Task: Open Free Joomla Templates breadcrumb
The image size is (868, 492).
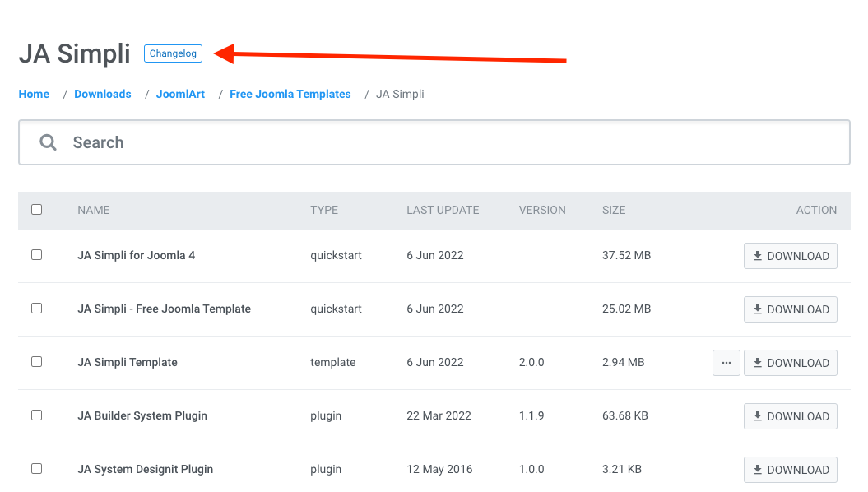Action: tap(290, 95)
